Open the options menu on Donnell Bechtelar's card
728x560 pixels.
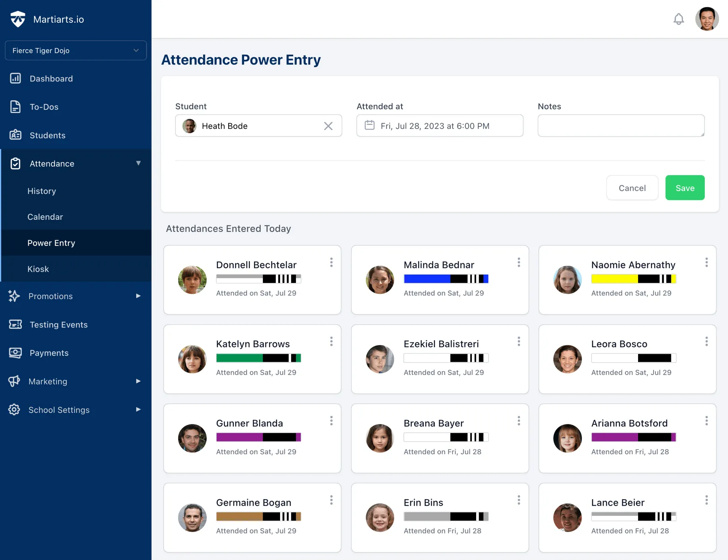pos(331,262)
